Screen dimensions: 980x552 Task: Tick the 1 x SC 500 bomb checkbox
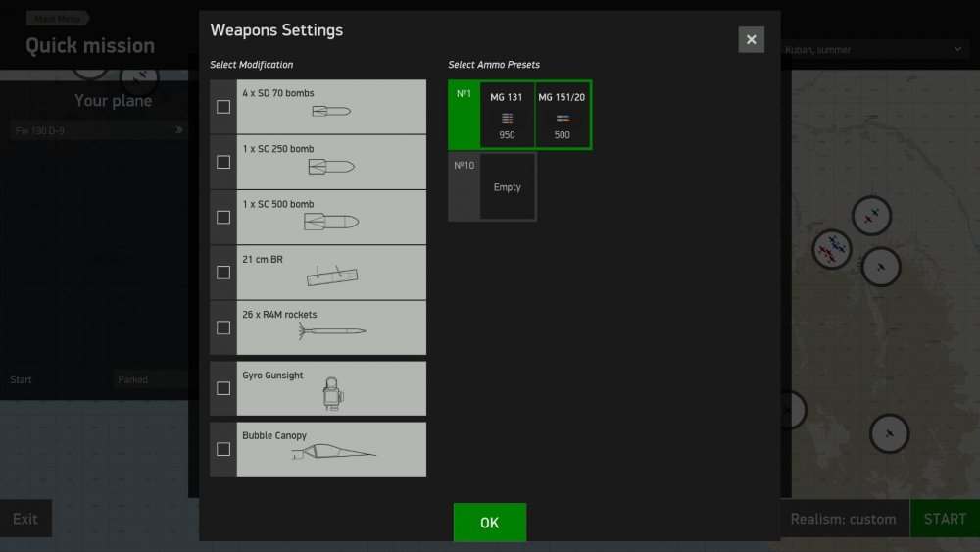click(x=223, y=217)
